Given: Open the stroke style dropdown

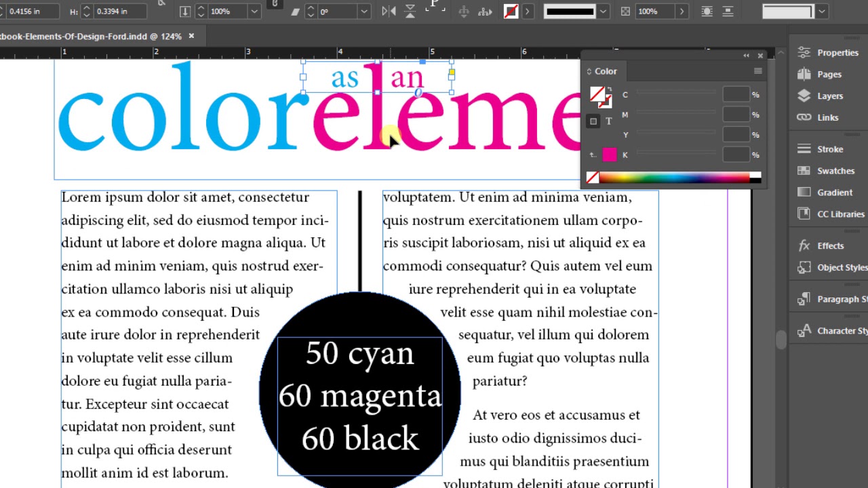Looking at the screenshot, I should pyautogui.click(x=604, y=12).
